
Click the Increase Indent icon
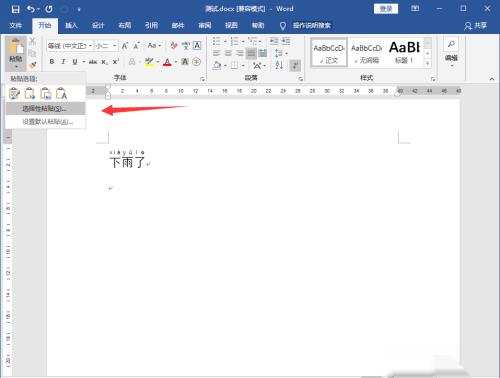pyautogui.click(x=286, y=41)
